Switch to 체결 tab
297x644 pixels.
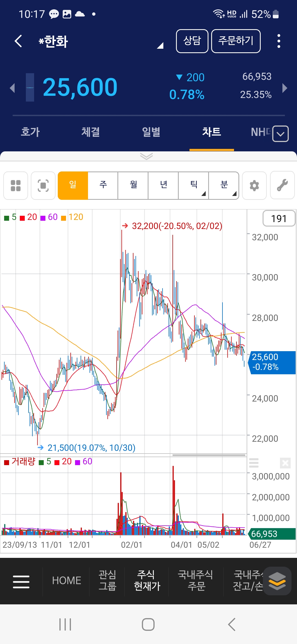90,132
